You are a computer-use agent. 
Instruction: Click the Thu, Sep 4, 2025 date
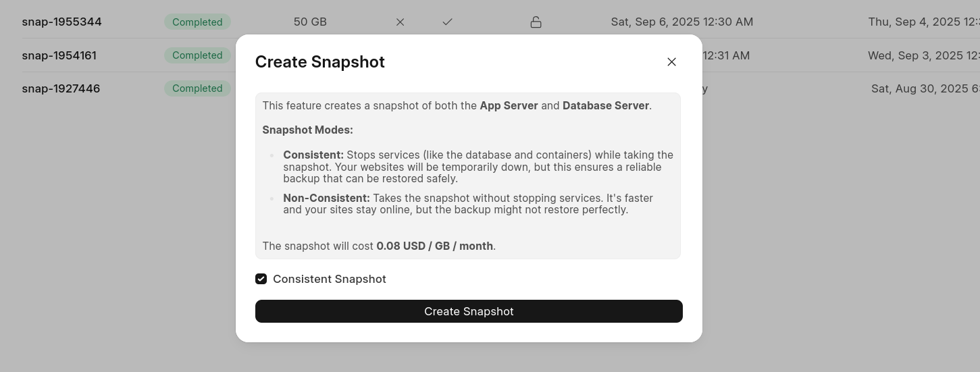point(923,22)
